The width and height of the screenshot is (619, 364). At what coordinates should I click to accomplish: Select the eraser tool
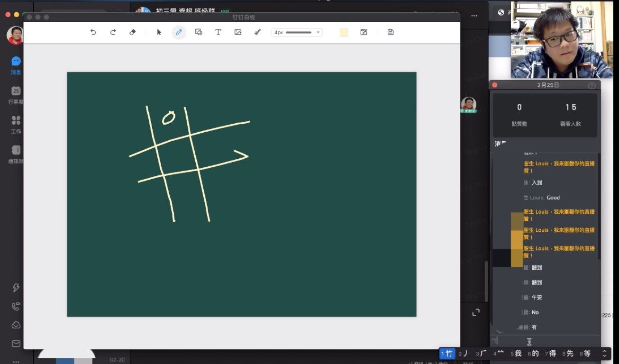[x=133, y=32]
